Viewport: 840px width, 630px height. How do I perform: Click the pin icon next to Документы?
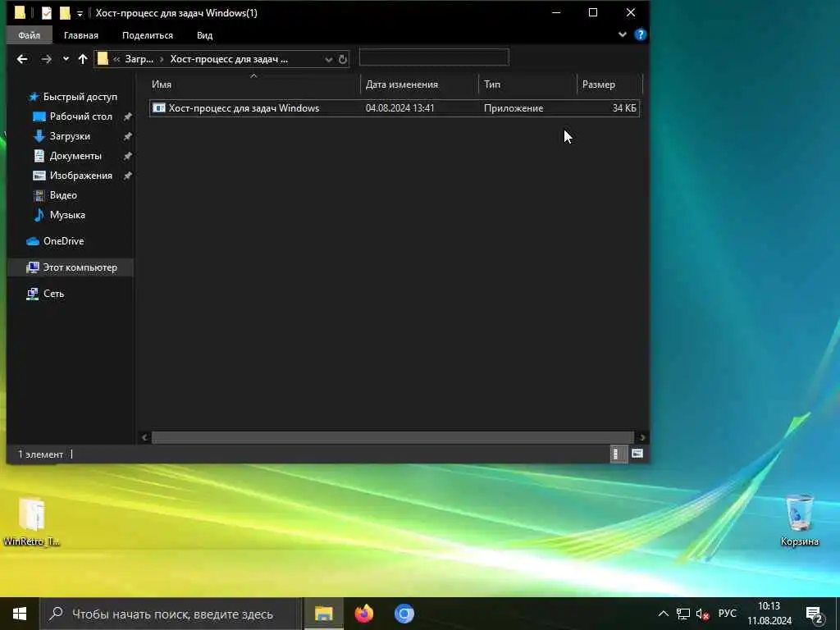pos(127,157)
